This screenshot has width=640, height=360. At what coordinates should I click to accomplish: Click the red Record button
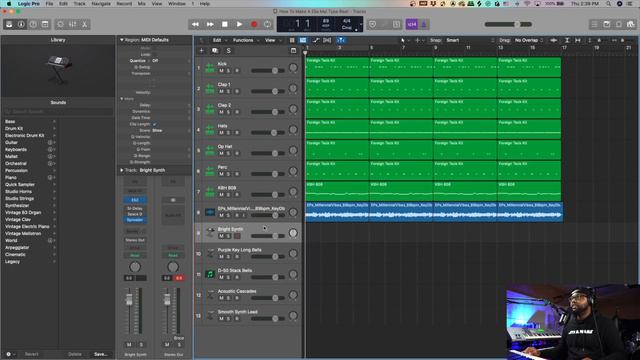click(x=254, y=24)
